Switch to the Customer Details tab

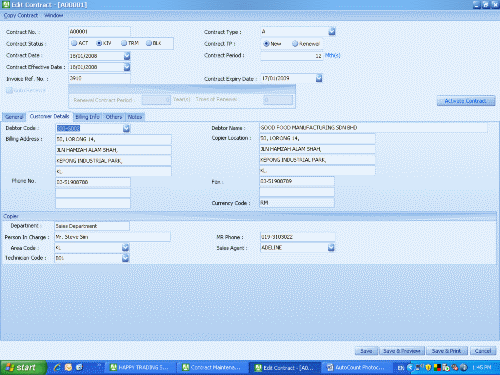50,116
